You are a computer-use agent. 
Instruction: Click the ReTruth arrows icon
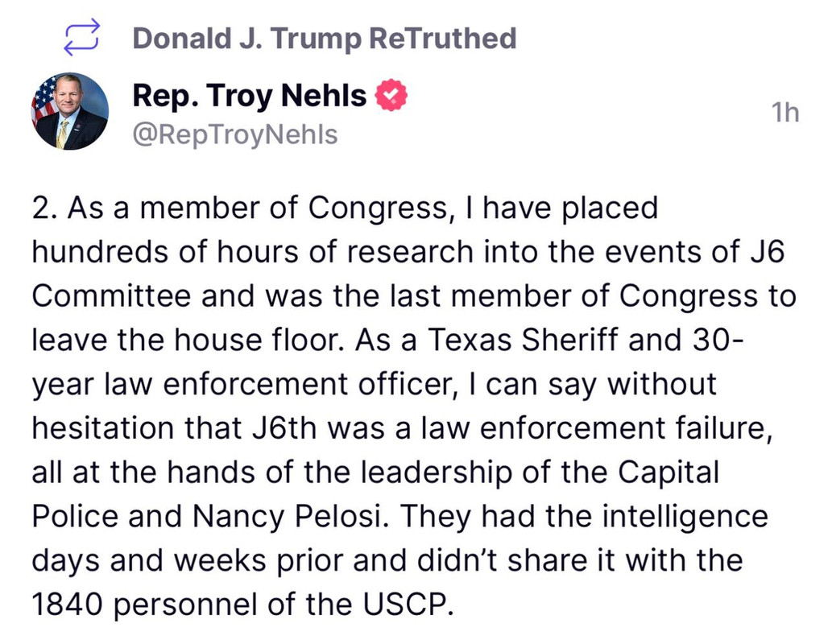coord(81,38)
